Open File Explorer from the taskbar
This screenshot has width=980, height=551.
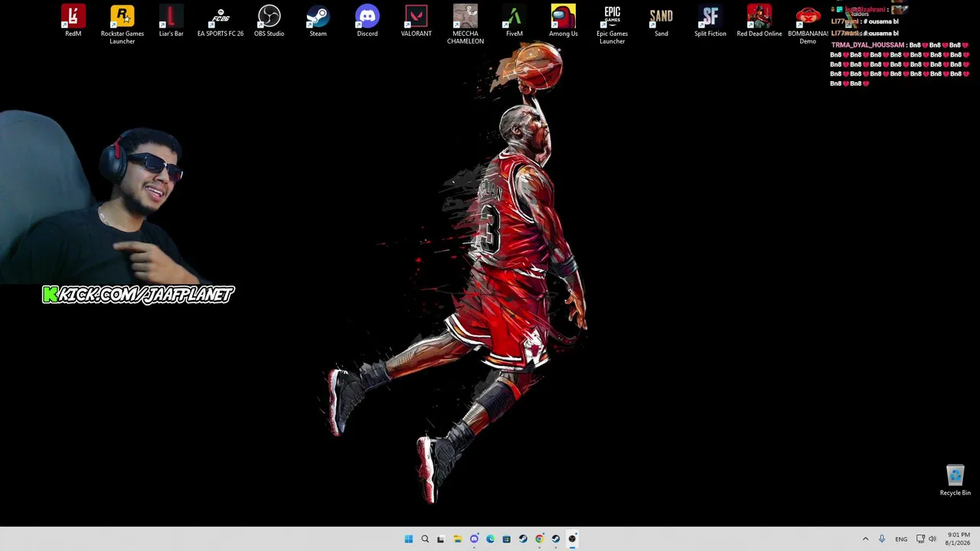tap(458, 539)
